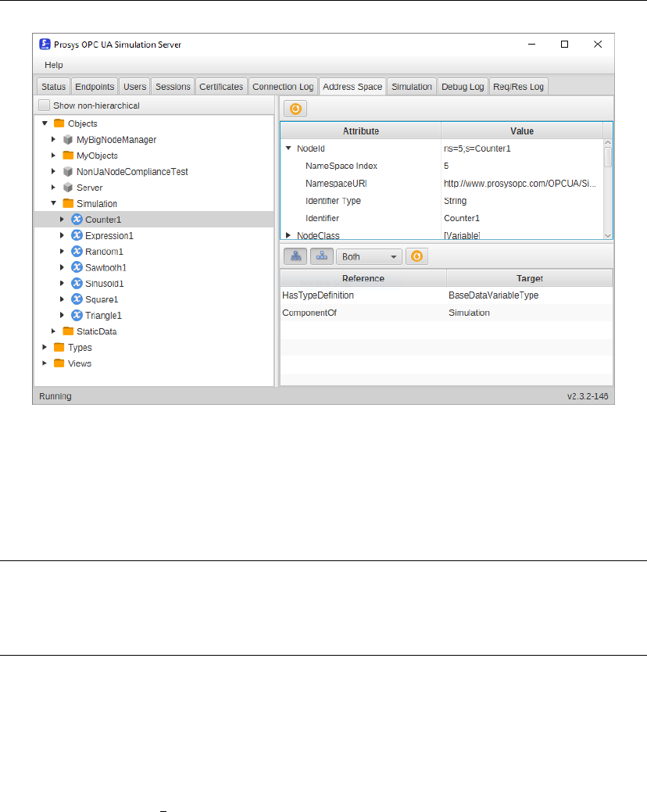
Task: Select the HasTypeDefinition reference row
Action: coord(446,295)
